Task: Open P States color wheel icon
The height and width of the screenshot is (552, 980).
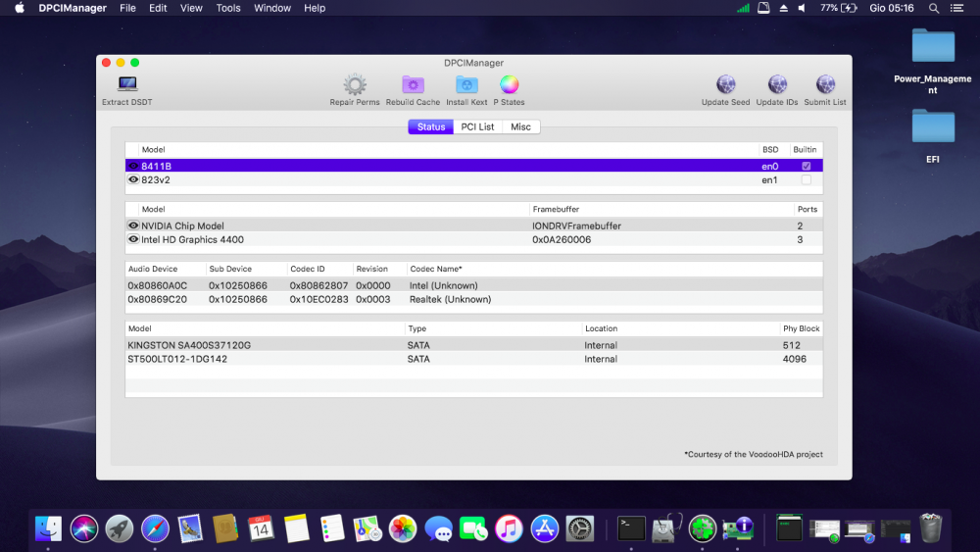Action: point(509,85)
